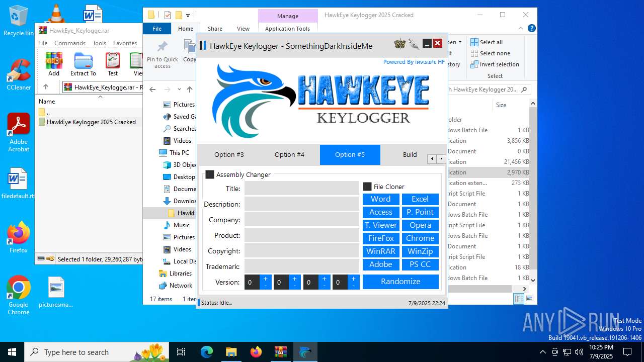
Task: Select HawkEye Keylogger 2025 Cracked folder in WinRAR
Action: pos(91,122)
